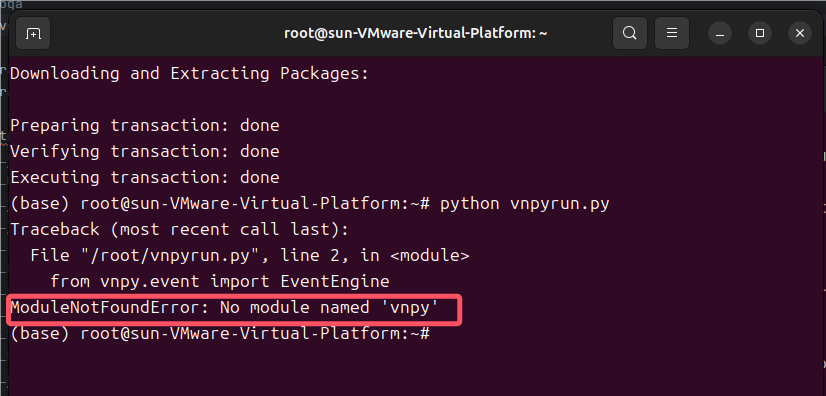This screenshot has width=826, height=396.
Task: Minimize the terminal window
Action: tap(720, 34)
